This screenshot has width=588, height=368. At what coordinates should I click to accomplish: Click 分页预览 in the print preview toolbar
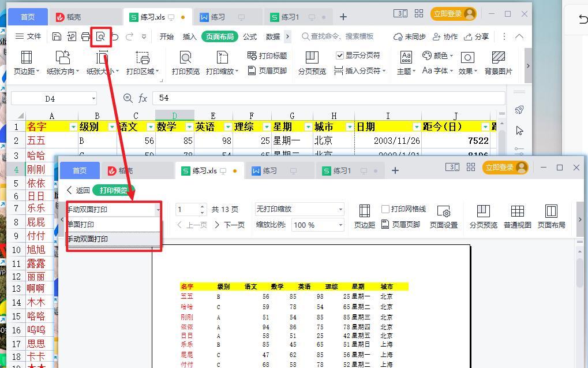click(484, 217)
